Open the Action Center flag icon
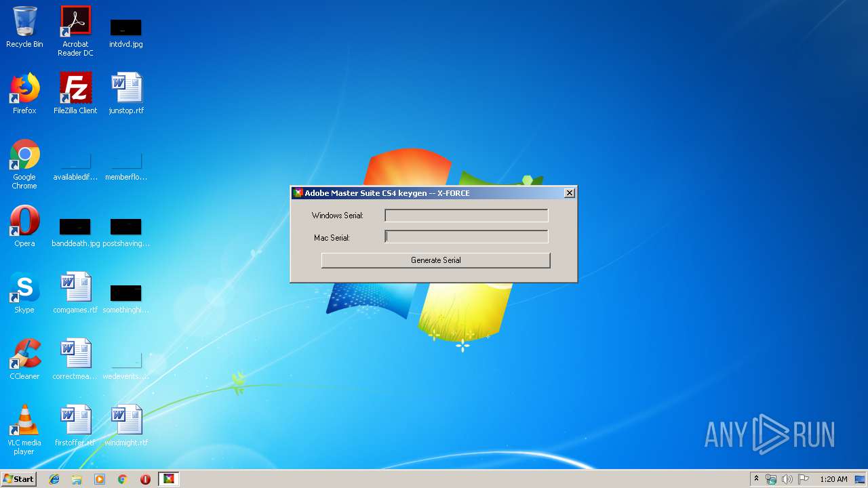The width and height of the screenshot is (868, 488). pyautogui.click(x=804, y=479)
